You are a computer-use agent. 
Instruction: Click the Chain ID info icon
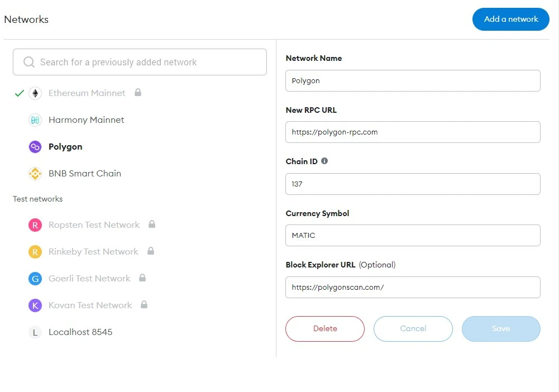[x=324, y=161]
